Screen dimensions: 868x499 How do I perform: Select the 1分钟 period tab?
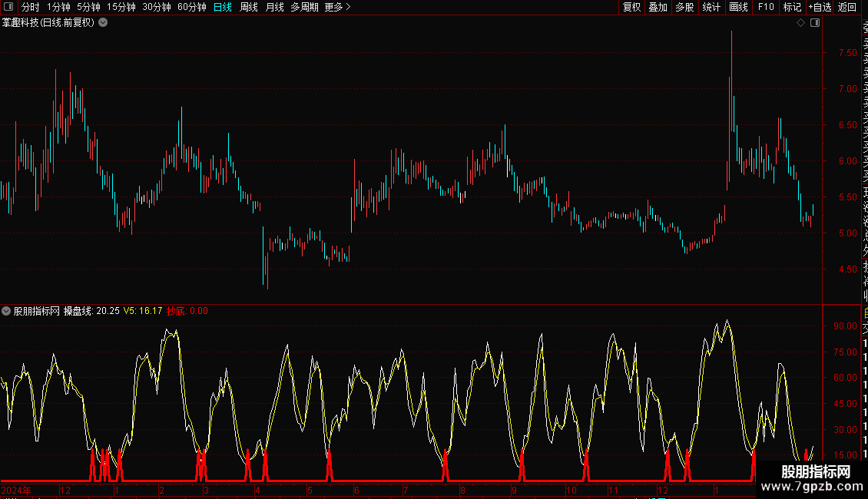tap(58, 7)
